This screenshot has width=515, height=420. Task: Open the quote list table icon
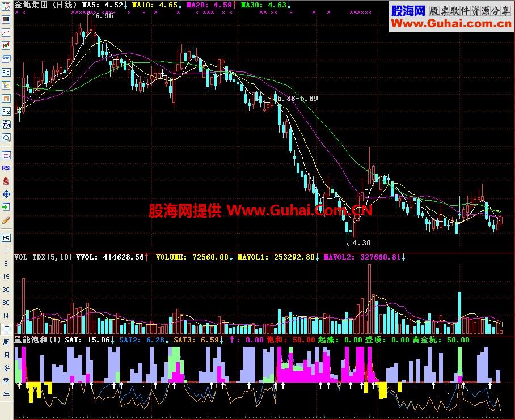coord(6,19)
